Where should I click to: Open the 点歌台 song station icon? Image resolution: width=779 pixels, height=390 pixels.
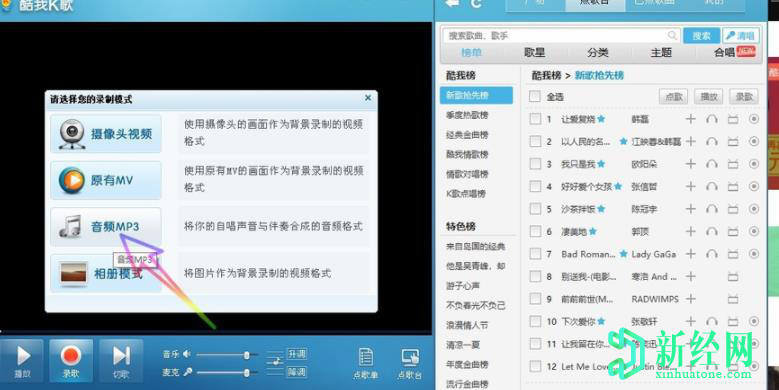(410, 363)
